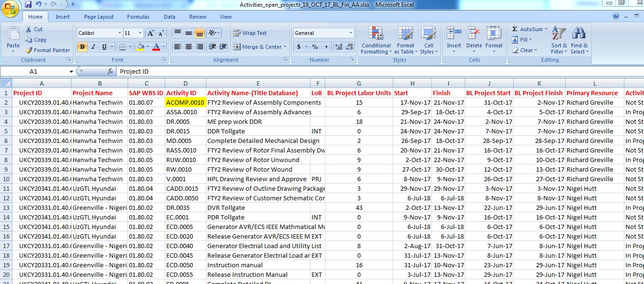644x284 pixels.
Task: Open Conditional Formatting
Action: [376, 40]
